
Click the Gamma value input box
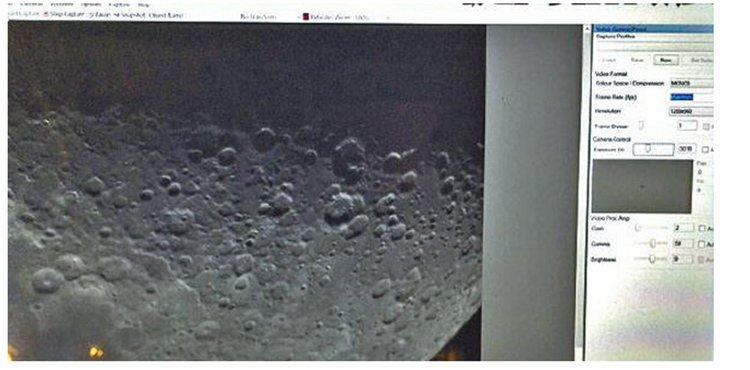point(684,244)
